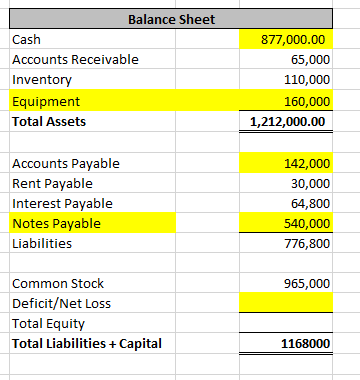This screenshot has height=380, width=360.
Task: Select the empty Total Equity value cell
Action: (286, 323)
